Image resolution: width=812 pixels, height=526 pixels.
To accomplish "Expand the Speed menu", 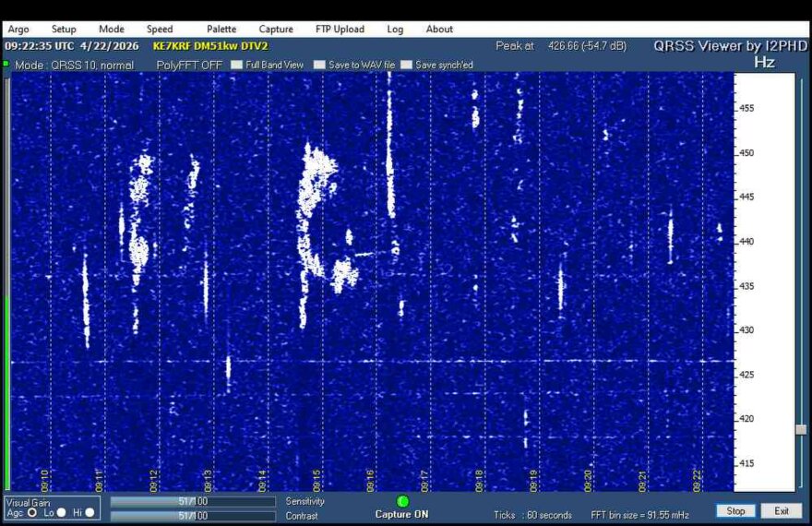I will pyautogui.click(x=160, y=30).
